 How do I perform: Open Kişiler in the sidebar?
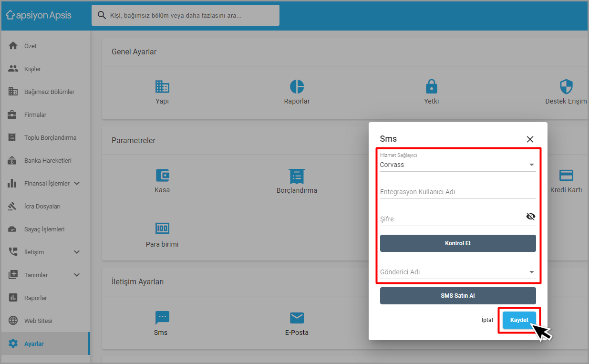pyautogui.click(x=45, y=69)
